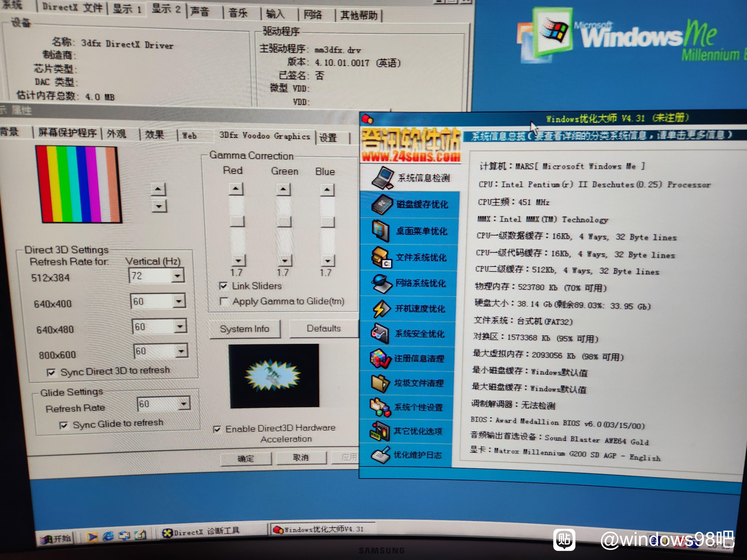This screenshot has width=747, height=560.
Task: Expand 640x480 refresh rate dropdown
Action: (x=180, y=326)
